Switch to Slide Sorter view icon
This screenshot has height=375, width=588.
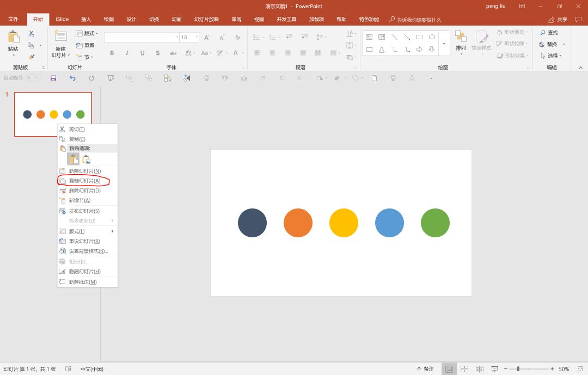464,369
